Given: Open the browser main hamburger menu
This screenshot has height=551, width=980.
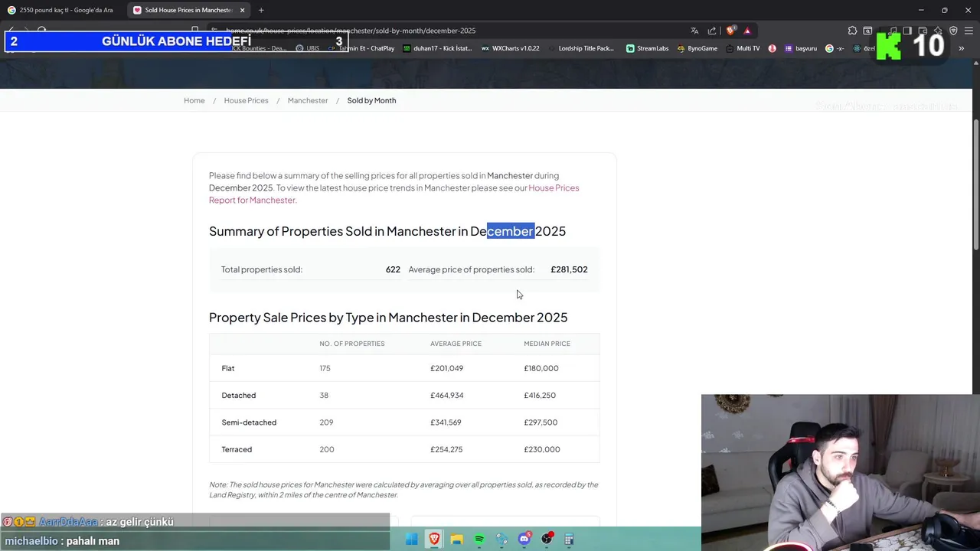Looking at the screenshot, I should click(x=969, y=31).
